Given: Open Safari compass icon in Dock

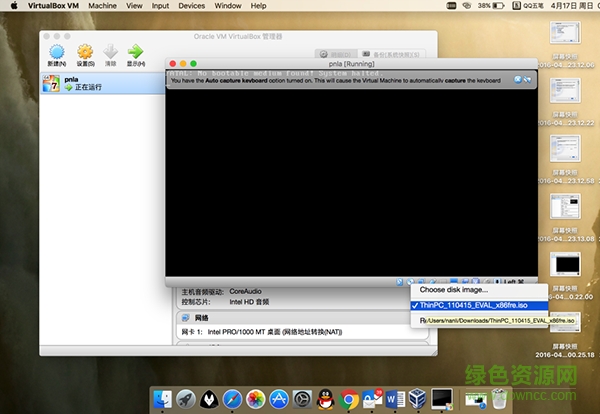Looking at the screenshot, I should tap(231, 400).
